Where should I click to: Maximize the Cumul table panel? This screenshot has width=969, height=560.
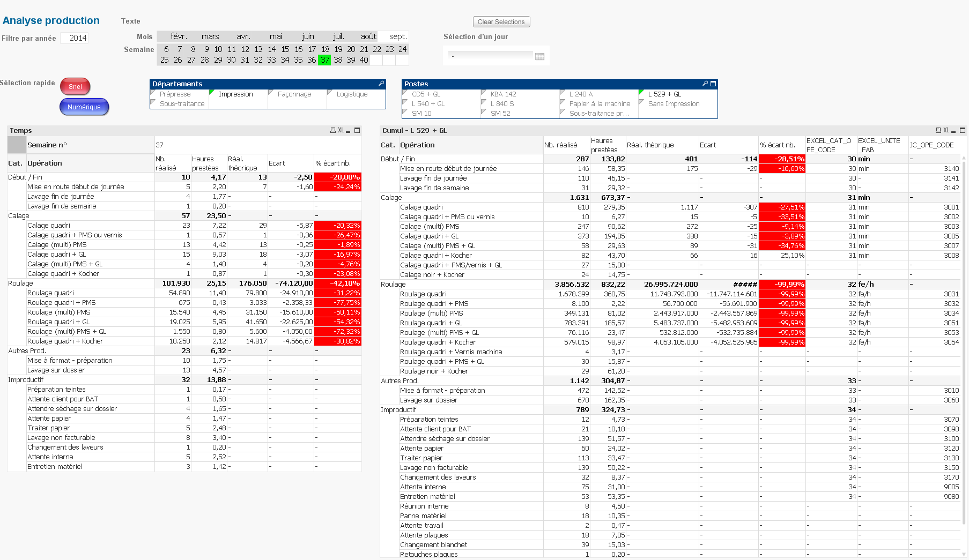[x=963, y=130]
